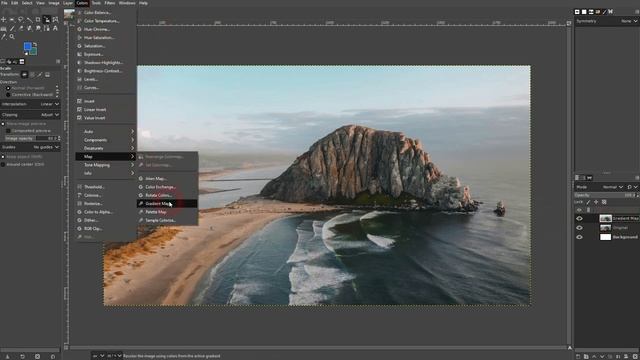
Task: Toggle Composited preview checkbox
Action: pyautogui.click(x=8, y=131)
